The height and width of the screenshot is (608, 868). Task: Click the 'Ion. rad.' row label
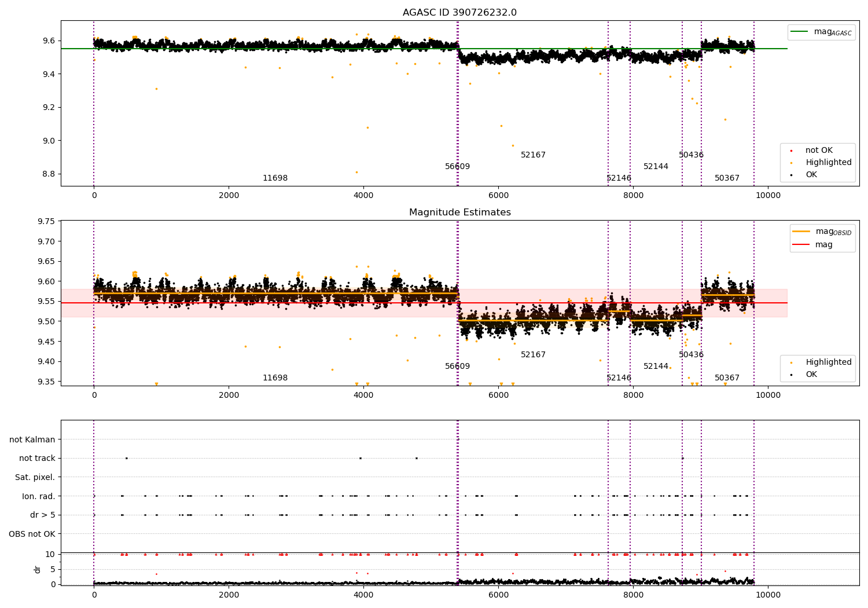click(x=39, y=496)
